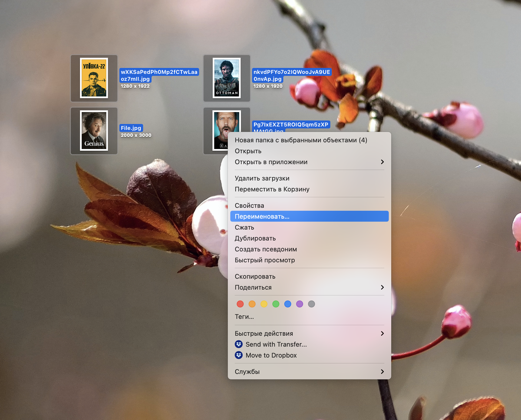Expand the Быстрые действия submenu arrow

point(382,334)
